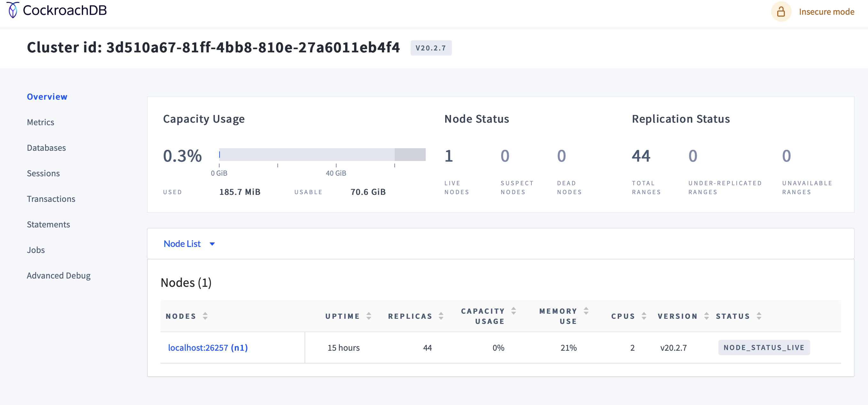Click the capacity usage bar
The height and width of the screenshot is (405, 868).
coord(322,155)
